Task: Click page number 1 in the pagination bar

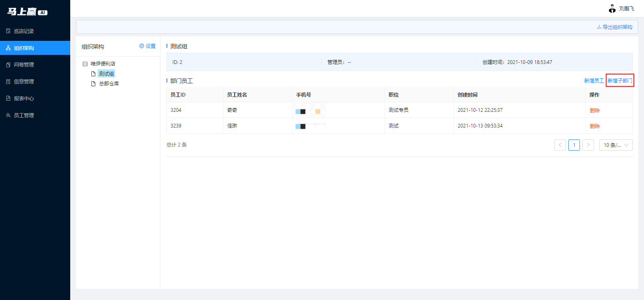Action: [x=574, y=145]
